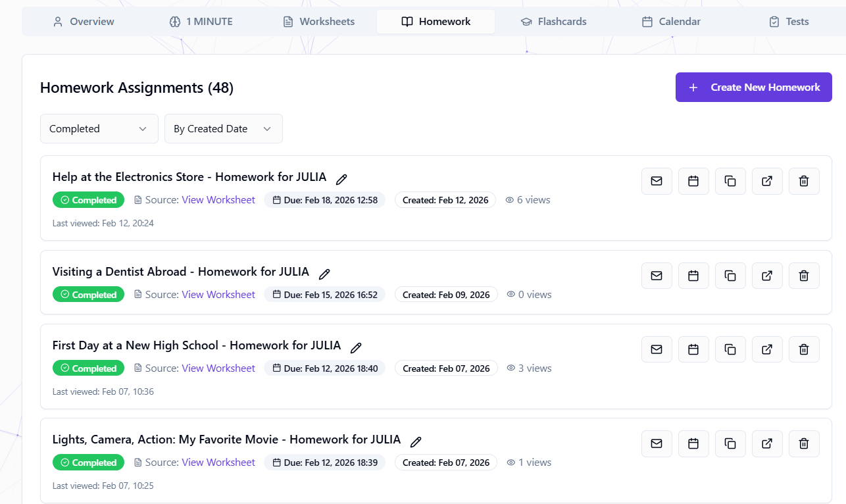Click the 0 views counter
This screenshot has width=846, height=504.
click(529, 295)
